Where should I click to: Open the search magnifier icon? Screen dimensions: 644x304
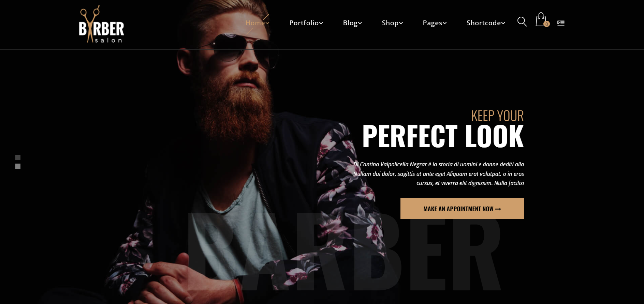[x=522, y=21]
